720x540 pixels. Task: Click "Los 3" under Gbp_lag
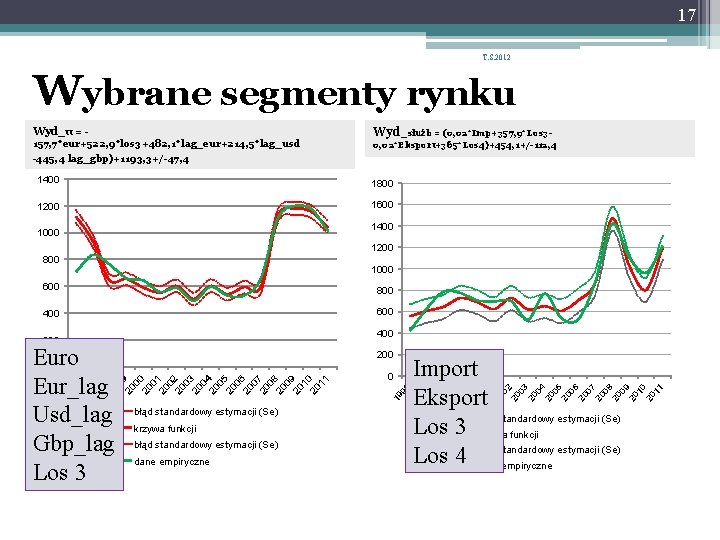pyautogui.click(x=59, y=472)
